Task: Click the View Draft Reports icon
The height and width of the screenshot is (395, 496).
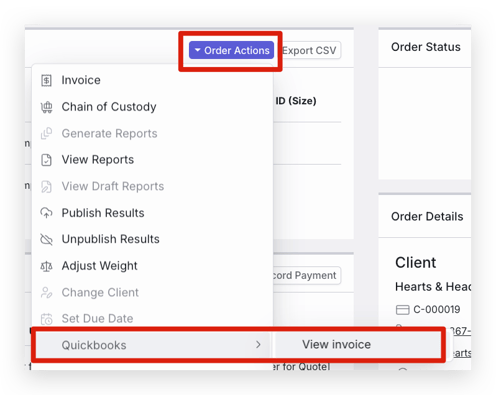Action: coord(46,186)
